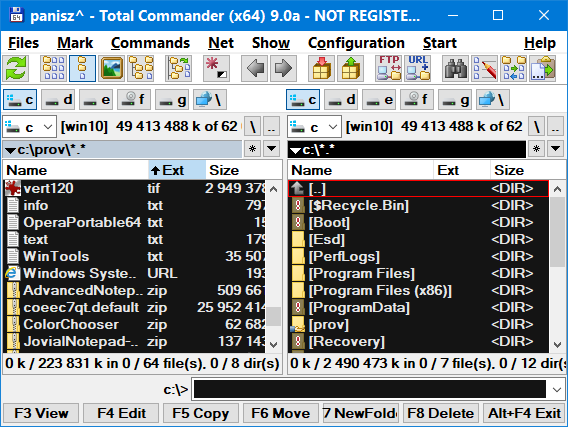568x427 pixels.
Task: Select the WinTools txt file
Action: tap(134, 256)
